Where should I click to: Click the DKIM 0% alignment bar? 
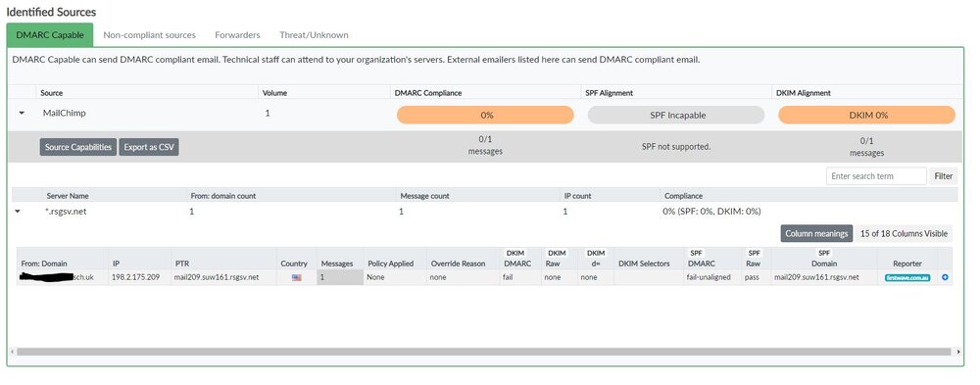click(x=867, y=115)
